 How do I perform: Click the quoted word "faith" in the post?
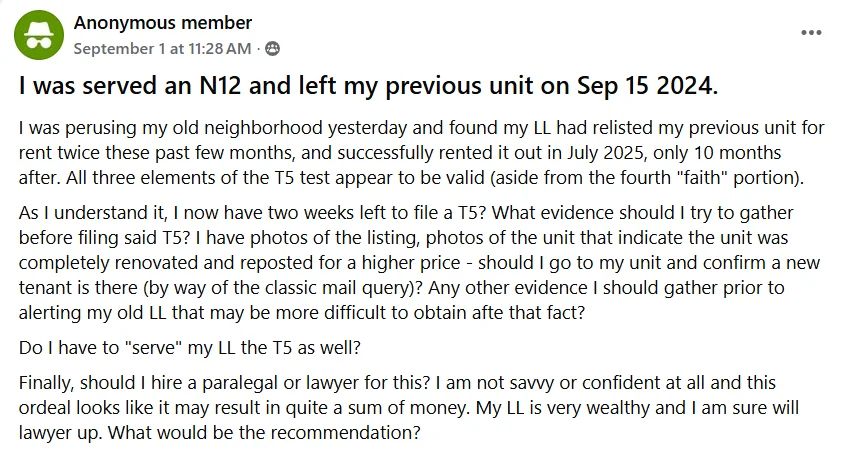(x=699, y=177)
